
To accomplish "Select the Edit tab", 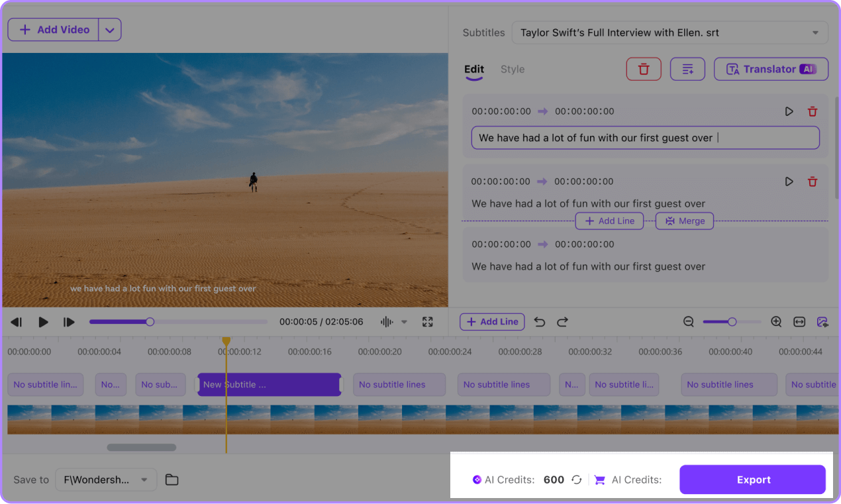I will (x=474, y=69).
